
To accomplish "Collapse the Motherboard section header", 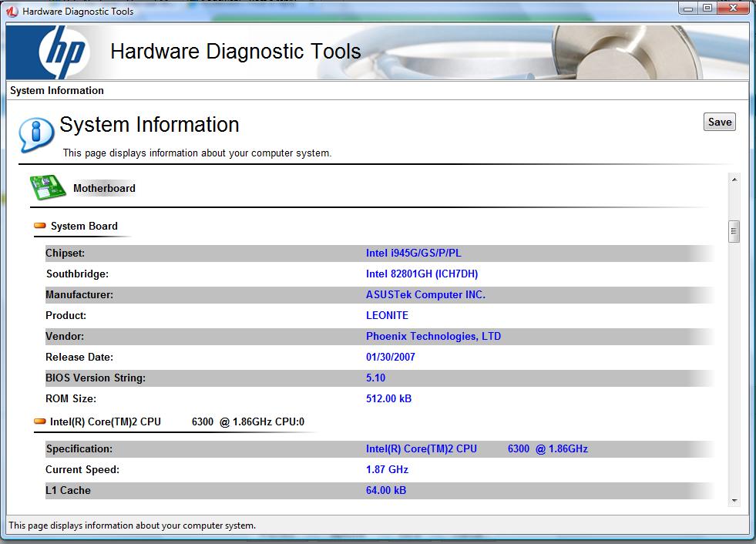I will 104,188.
